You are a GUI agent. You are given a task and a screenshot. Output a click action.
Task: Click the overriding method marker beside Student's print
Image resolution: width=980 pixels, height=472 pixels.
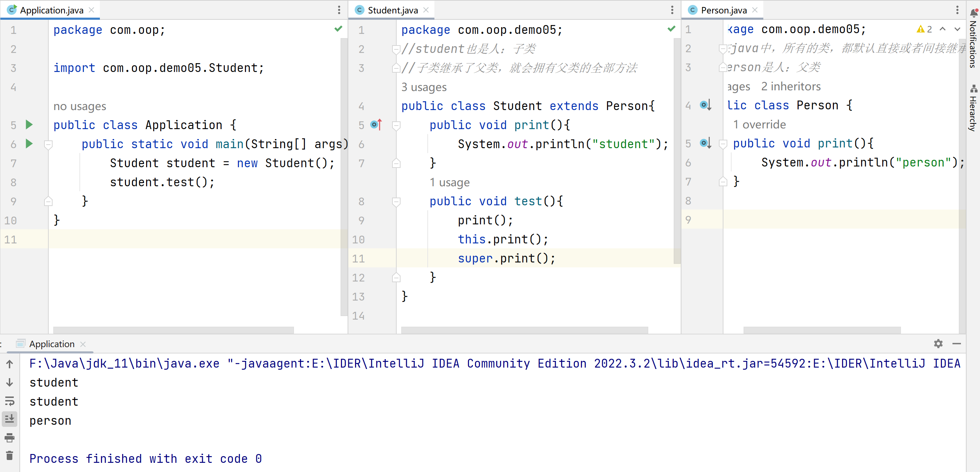[376, 125]
